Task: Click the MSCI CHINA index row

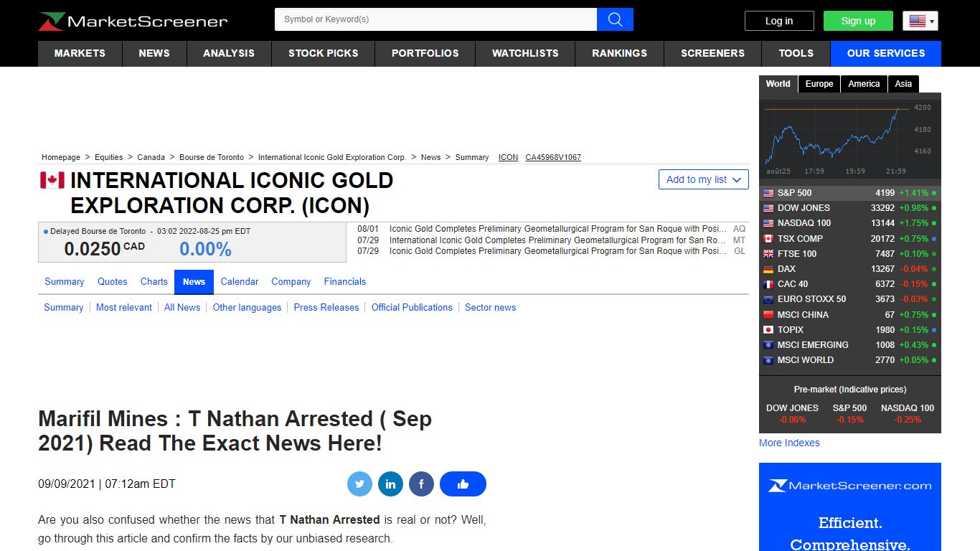Action: [x=850, y=315]
